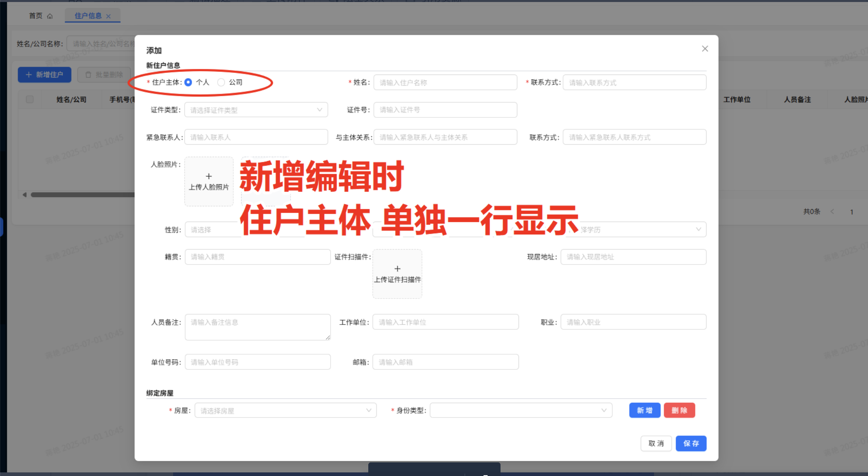
Task: Click the red 删除 button
Action: click(679, 410)
